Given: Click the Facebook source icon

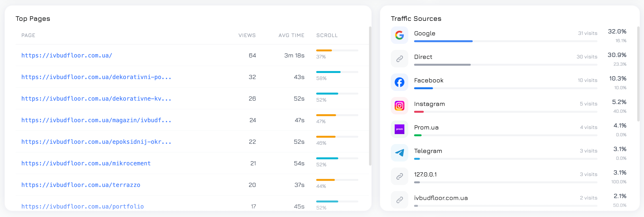Looking at the screenshot, I should tap(399, 82).
